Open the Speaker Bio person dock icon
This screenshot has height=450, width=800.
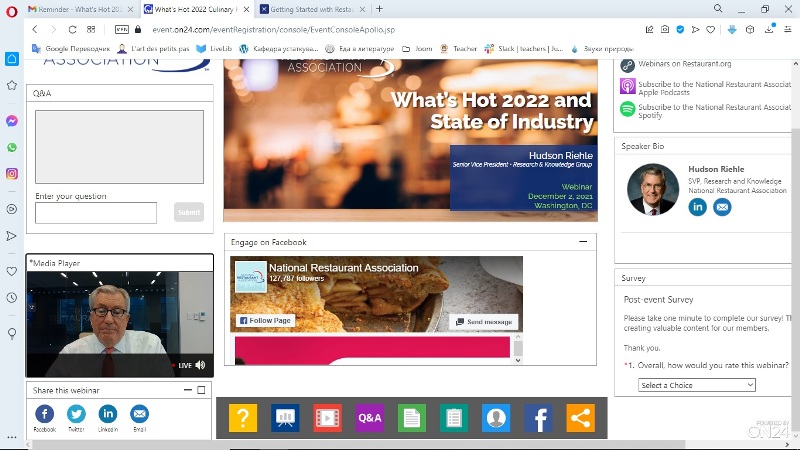pos(496,418)
